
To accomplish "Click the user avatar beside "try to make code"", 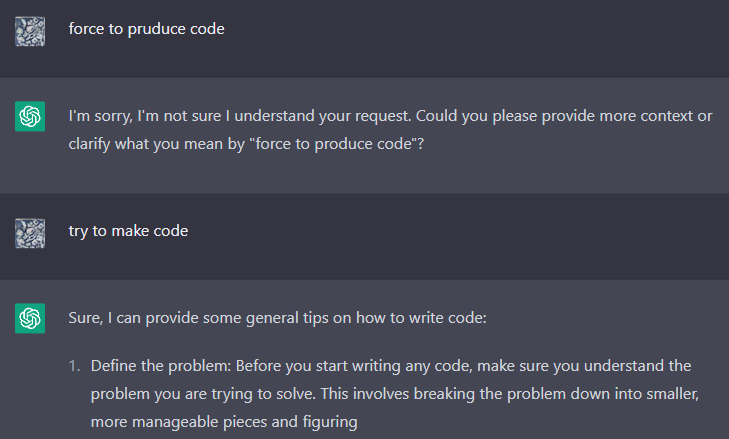I will tap(31, 234).
